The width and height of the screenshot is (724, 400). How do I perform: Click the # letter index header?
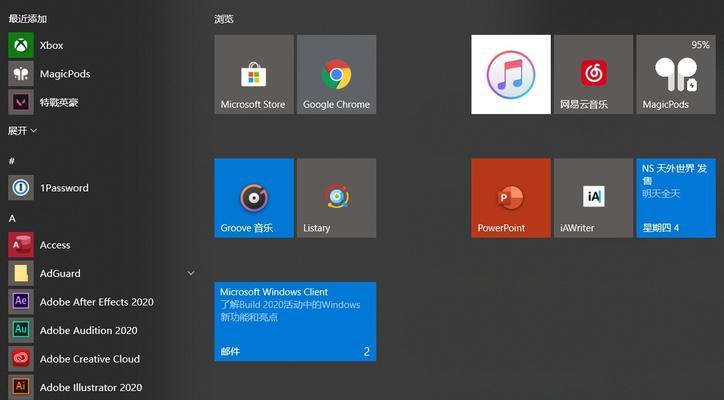12,161
